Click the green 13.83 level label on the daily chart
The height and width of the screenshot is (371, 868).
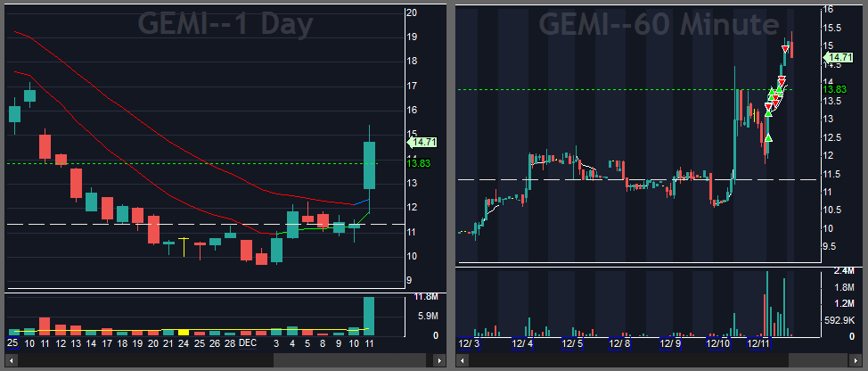coord(418,163)
